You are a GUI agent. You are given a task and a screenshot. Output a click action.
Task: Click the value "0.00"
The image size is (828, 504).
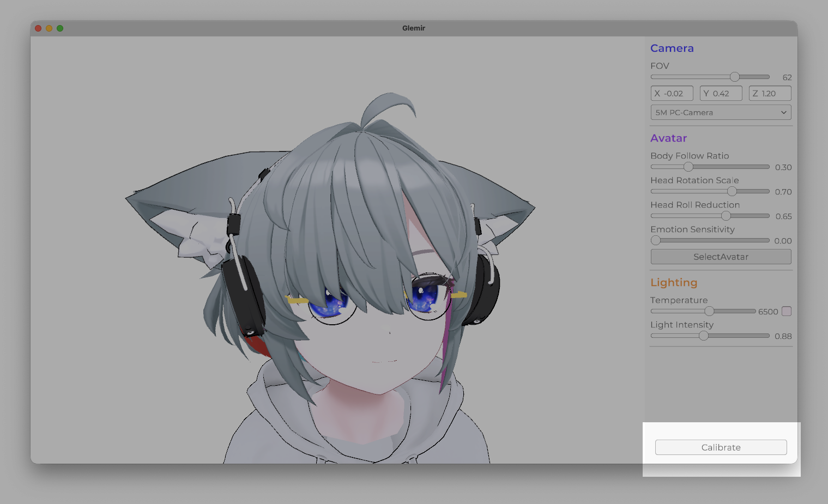coord(783,241)
